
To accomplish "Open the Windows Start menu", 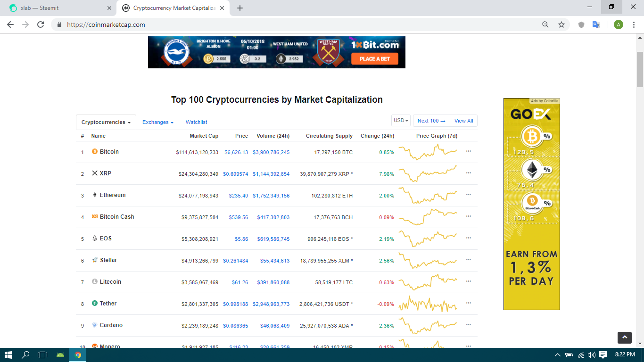I will 8,355.
